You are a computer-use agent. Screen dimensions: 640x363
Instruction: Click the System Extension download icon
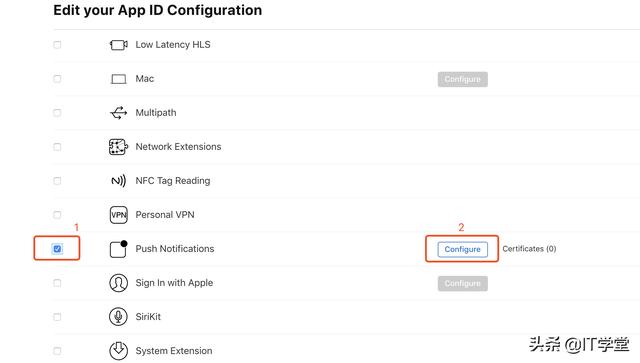(118, 351)
